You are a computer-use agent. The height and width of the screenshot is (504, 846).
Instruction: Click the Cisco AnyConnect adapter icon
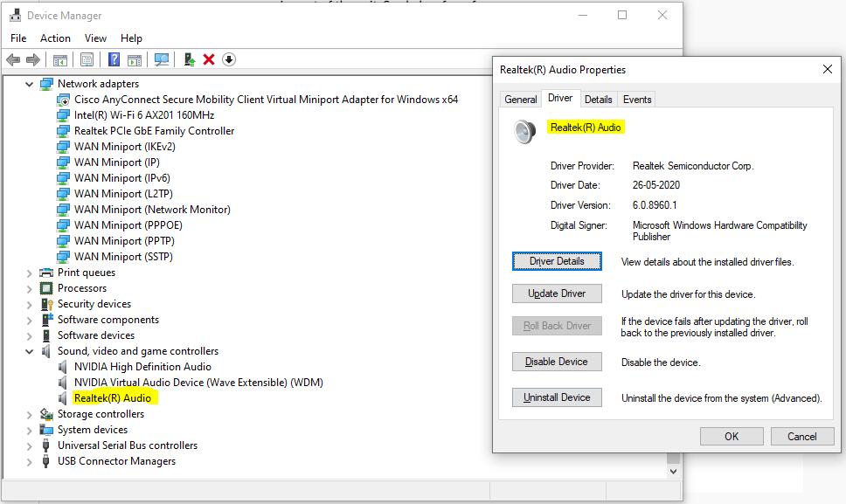[x=63, y=100]
